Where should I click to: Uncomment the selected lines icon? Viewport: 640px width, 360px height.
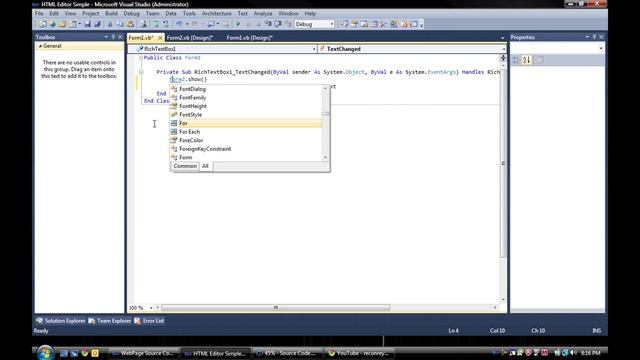[x=166, y=24]
